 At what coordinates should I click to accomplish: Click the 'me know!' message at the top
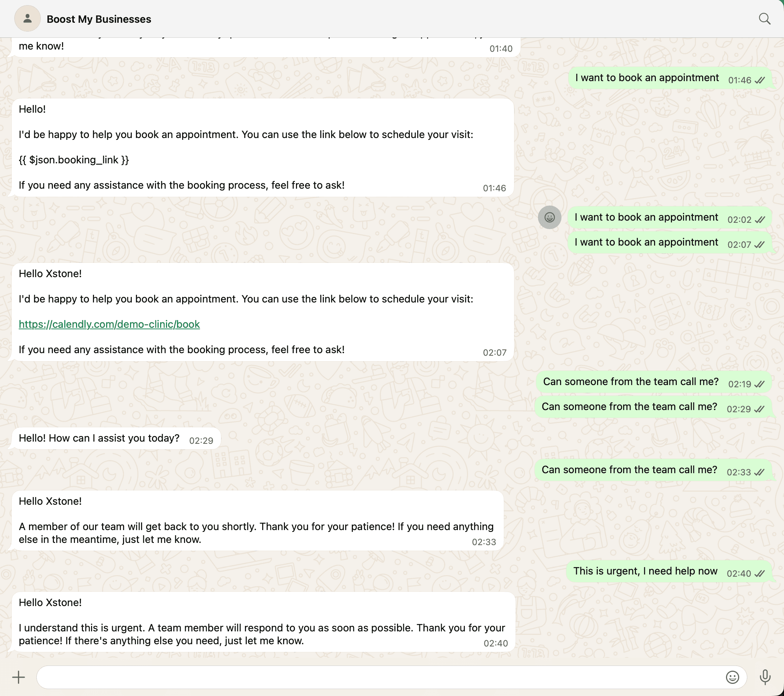42,46
